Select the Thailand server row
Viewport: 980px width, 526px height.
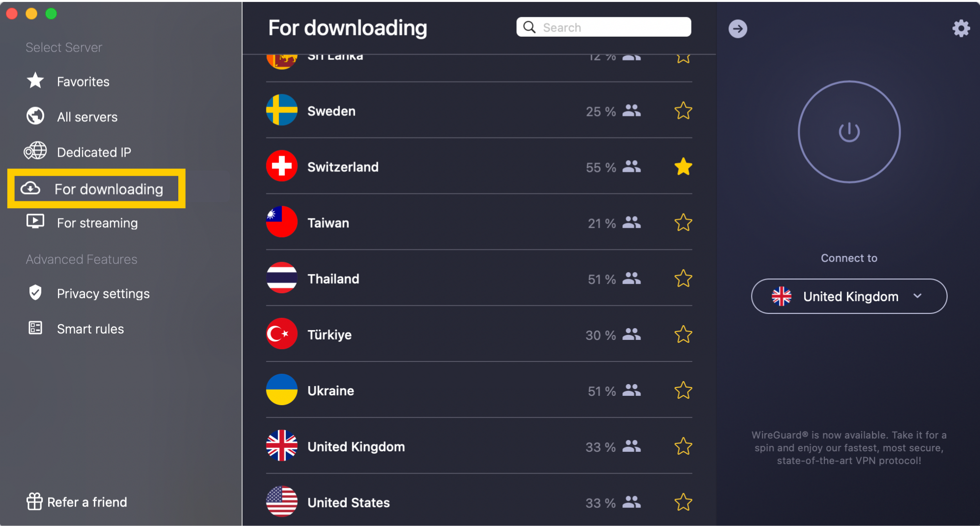[x=479, y=278]
